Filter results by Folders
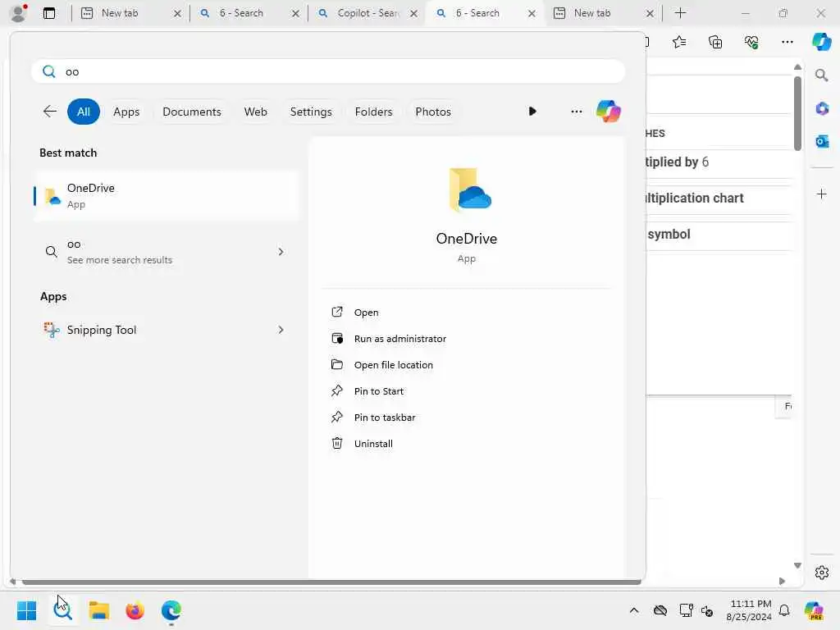 373,112
